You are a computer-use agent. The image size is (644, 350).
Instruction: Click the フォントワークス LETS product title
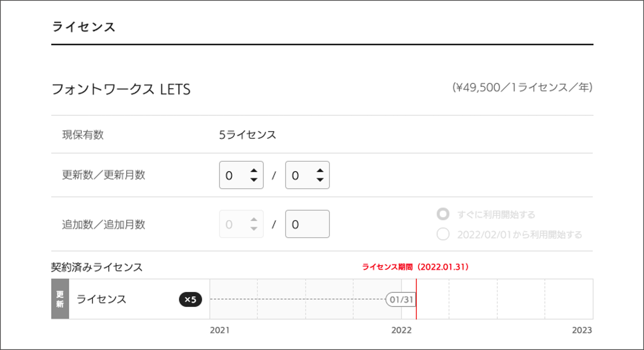121,89
